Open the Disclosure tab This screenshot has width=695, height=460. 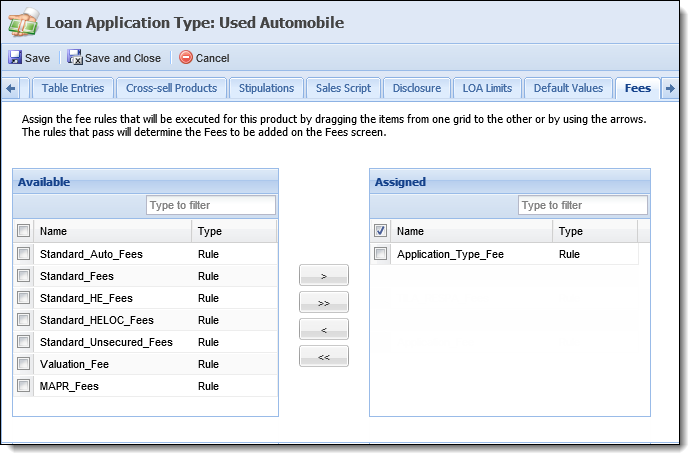tap(417, 88)
